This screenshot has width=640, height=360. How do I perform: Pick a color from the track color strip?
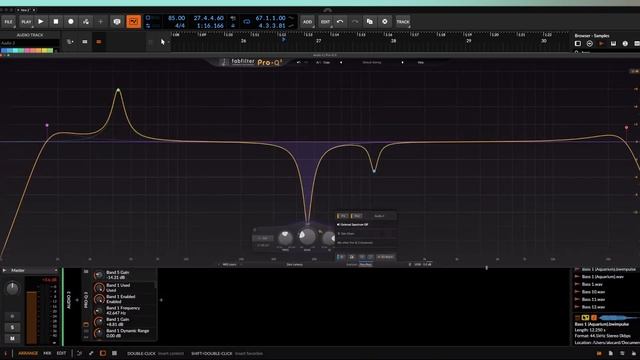[x=27, y=51]
